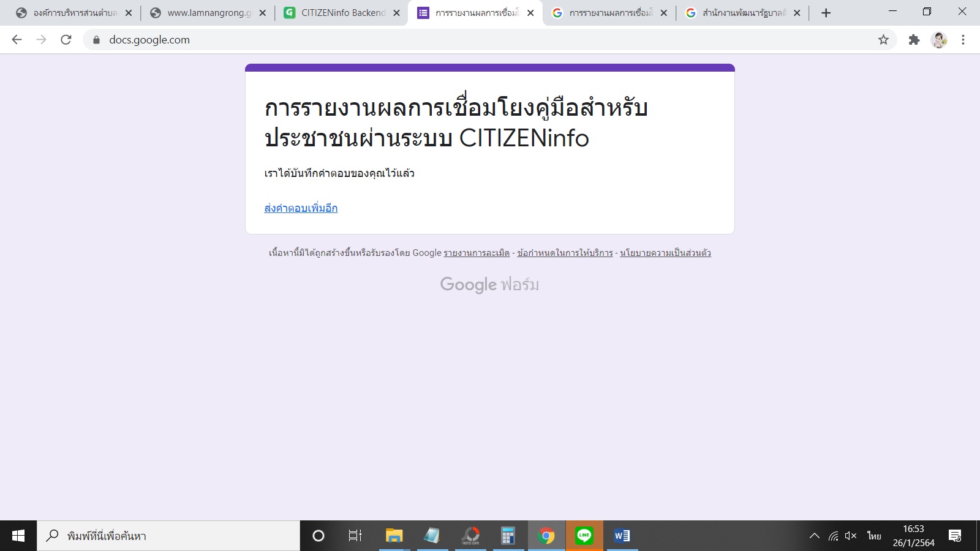
Task: Open Task View on the taskbar
Action: point(355,536)
